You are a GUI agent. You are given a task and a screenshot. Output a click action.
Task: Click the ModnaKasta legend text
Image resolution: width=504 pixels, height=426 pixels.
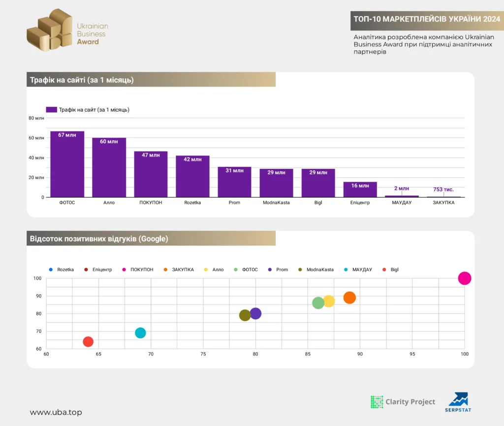320,270
